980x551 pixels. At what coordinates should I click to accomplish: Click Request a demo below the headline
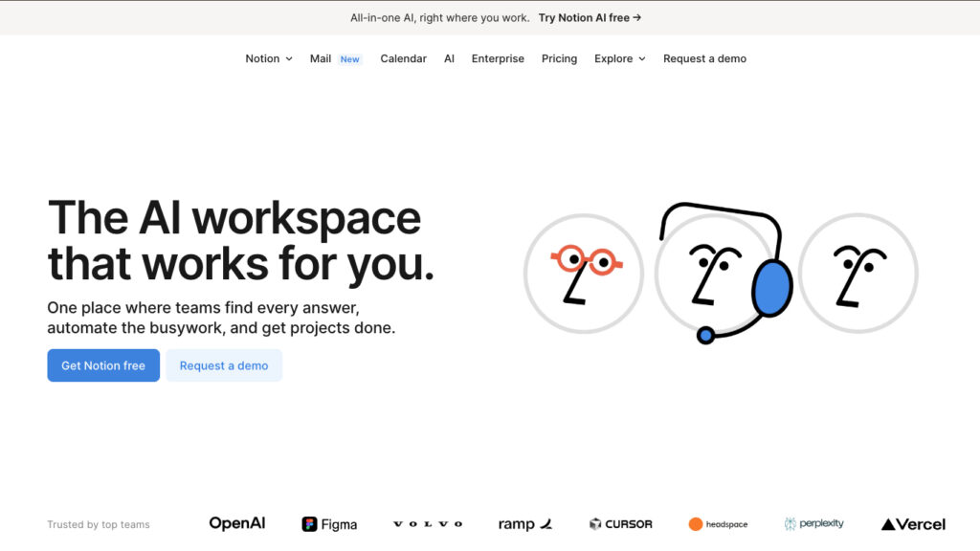pos(223,365)
